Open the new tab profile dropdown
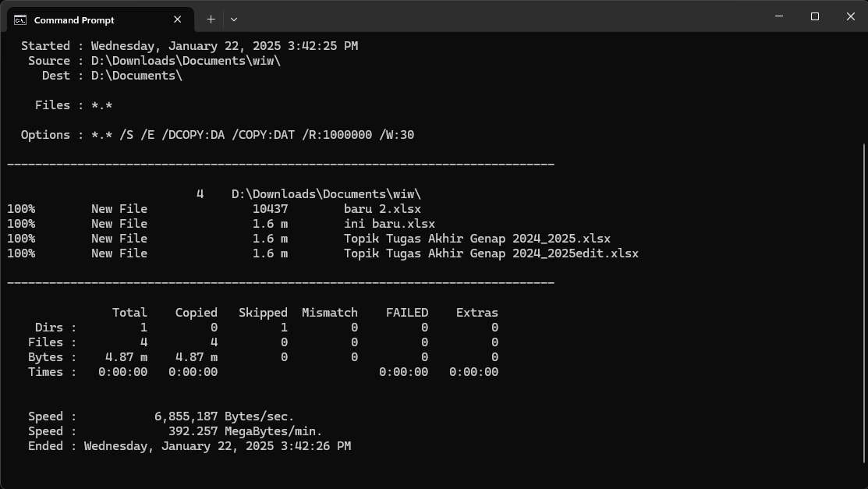The width and height of the screenshot is (868, 489). (x=234, y=19)
